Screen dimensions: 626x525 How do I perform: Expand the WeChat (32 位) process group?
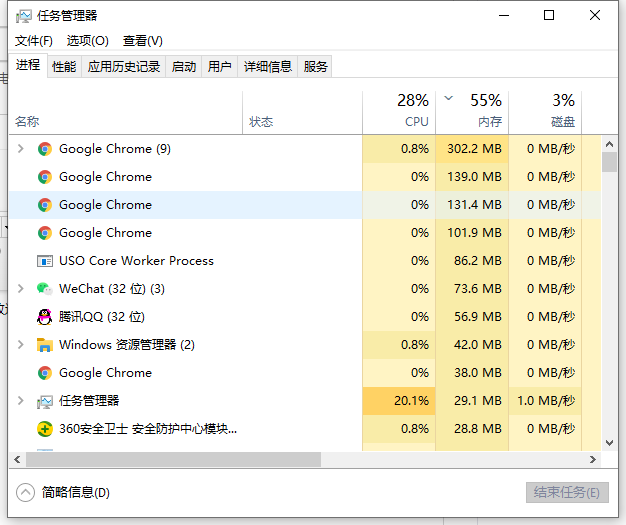click(21, 289)
